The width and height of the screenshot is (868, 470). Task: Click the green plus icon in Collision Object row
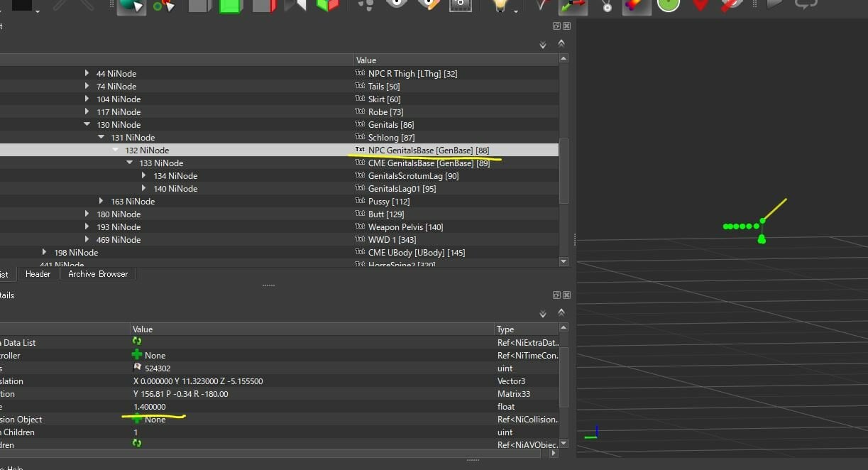137,419
